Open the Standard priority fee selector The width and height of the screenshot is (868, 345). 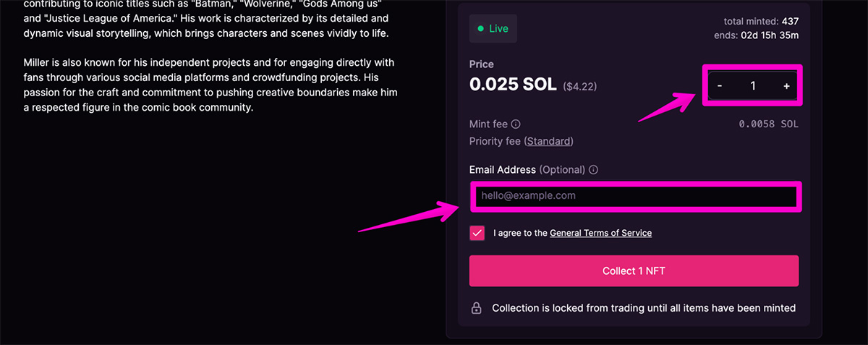pos(548,141)
